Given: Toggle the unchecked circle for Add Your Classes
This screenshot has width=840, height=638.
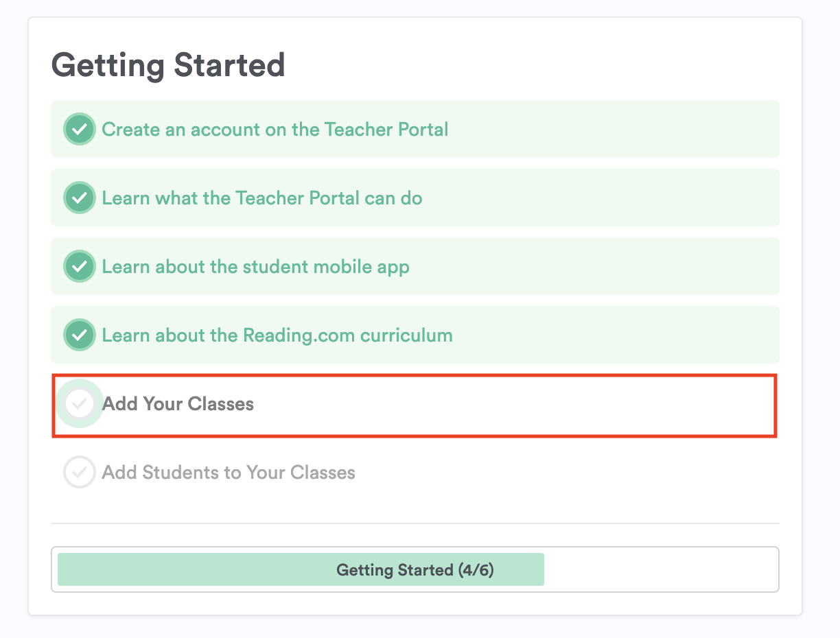Looking at the screenshot, I should (80, 403).
